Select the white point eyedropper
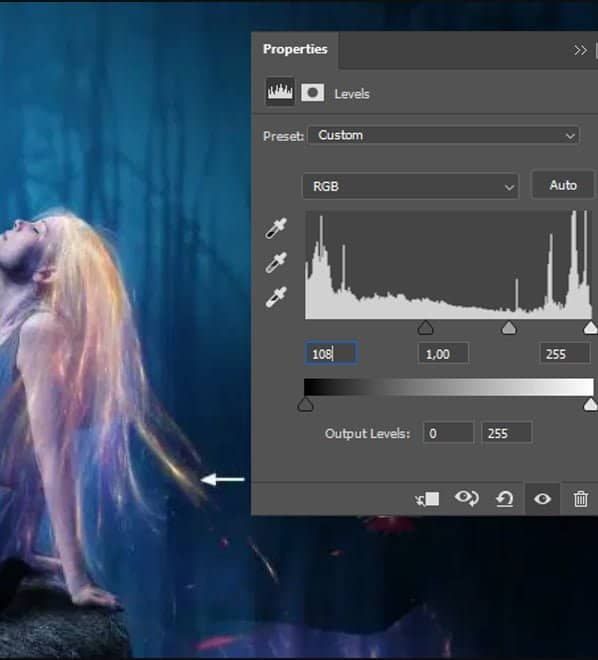598x660 pixels. pos(276,297)
